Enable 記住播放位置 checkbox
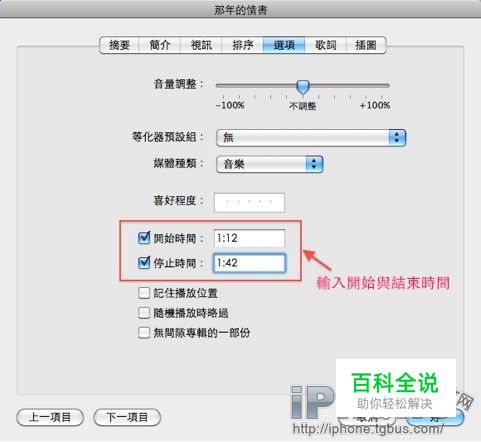 click(144, 293)
